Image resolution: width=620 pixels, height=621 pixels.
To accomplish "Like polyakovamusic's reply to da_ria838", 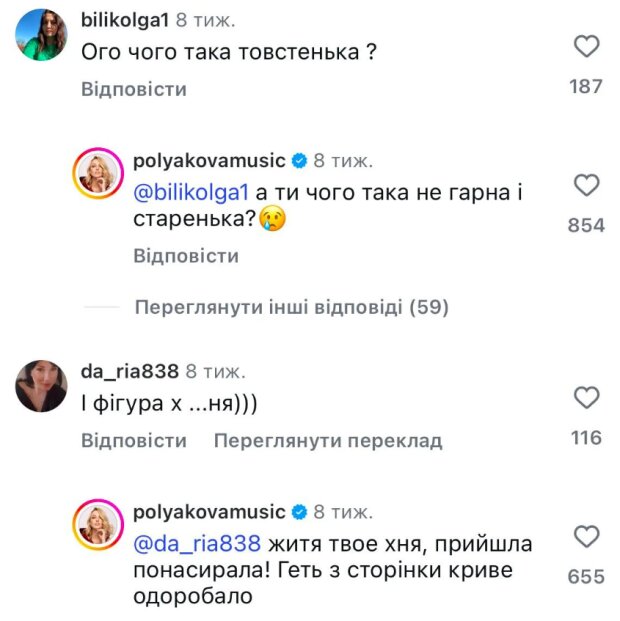I will [587, 537].
